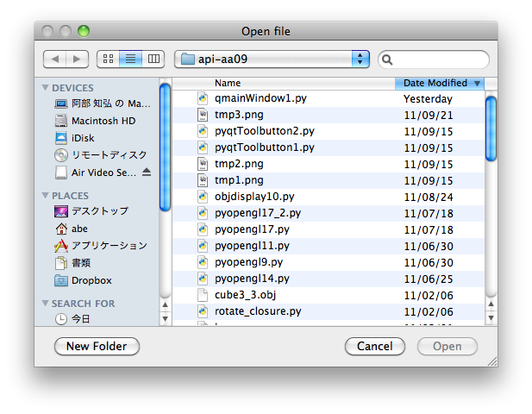Viewport: 532px width, 414px height.
Task: Click the file name pyqtToolbutton2.py
Action: [265, 131]
